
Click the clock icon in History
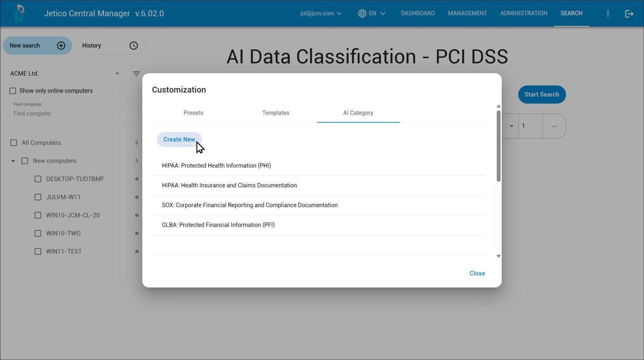click(x=133, y=46)
